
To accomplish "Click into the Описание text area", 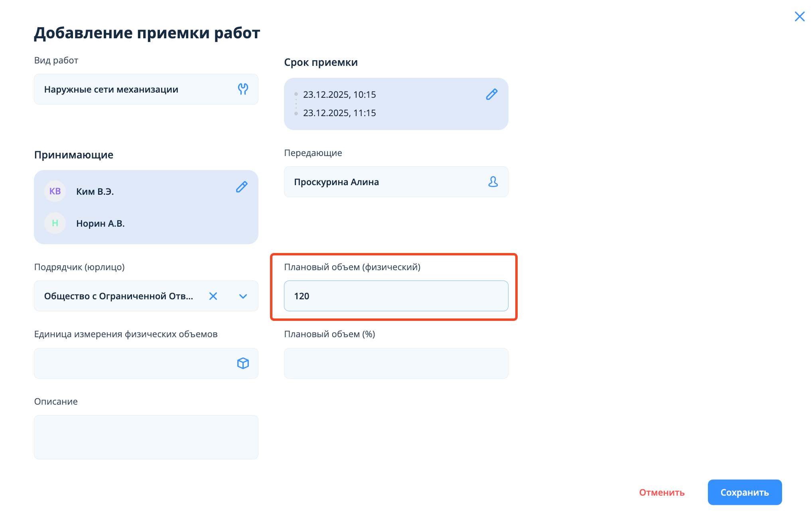I will pyautogui.click(x=146, y=437).
